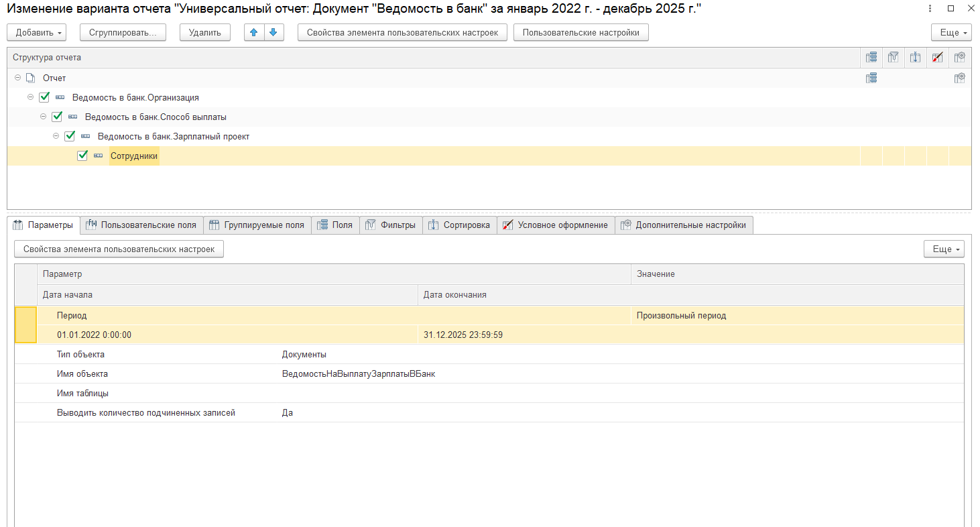980x527 pixels.
Task: Click the Сгруппировать... button
Action: pyautogui.click(x=122, y=32)
